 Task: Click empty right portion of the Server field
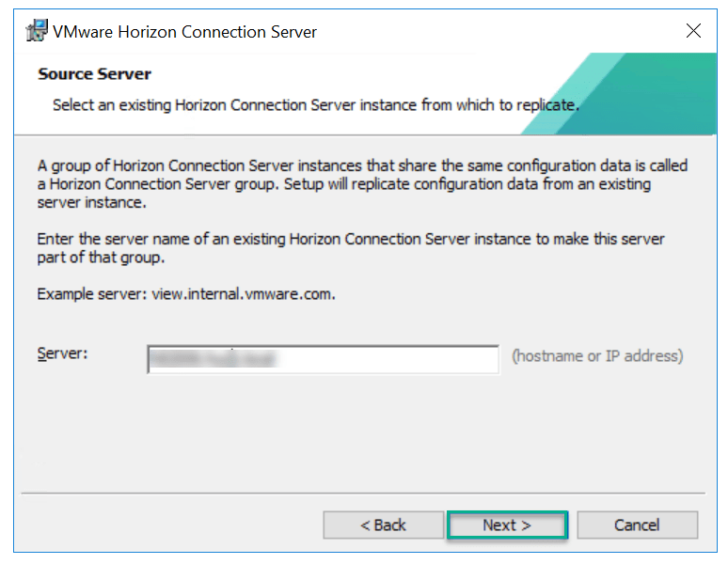click(x=414, y=359)
